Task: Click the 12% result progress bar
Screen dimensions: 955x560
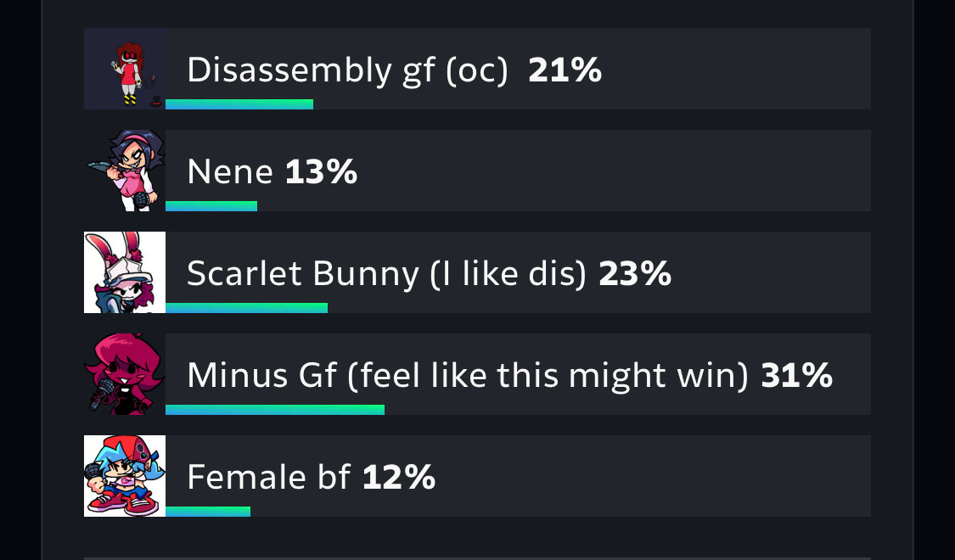Action: pyautogui.click(x=208, y=512)
